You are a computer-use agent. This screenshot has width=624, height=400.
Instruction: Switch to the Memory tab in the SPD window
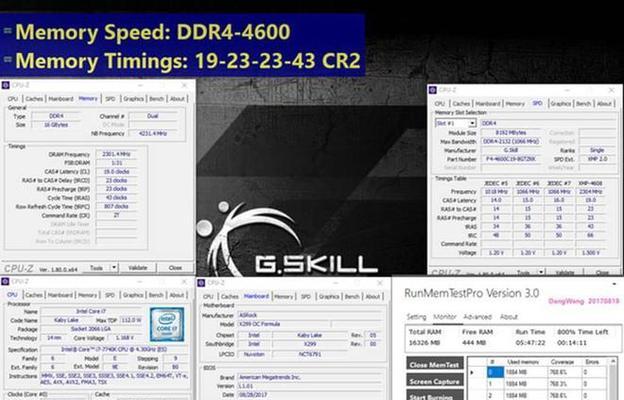(515, 103)
